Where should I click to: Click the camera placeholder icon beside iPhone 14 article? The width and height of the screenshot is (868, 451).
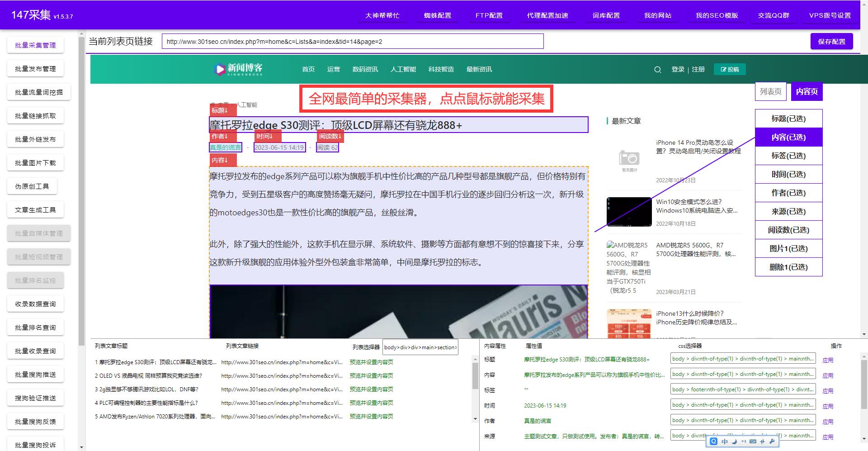pyautogui.click(x=628, y=159)
